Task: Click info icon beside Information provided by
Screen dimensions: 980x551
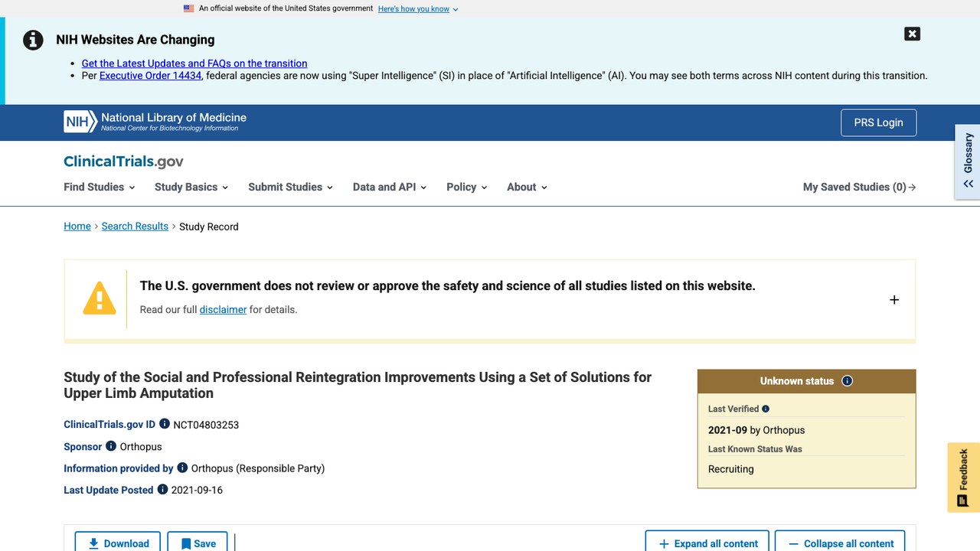Action: tap(182, 468)
